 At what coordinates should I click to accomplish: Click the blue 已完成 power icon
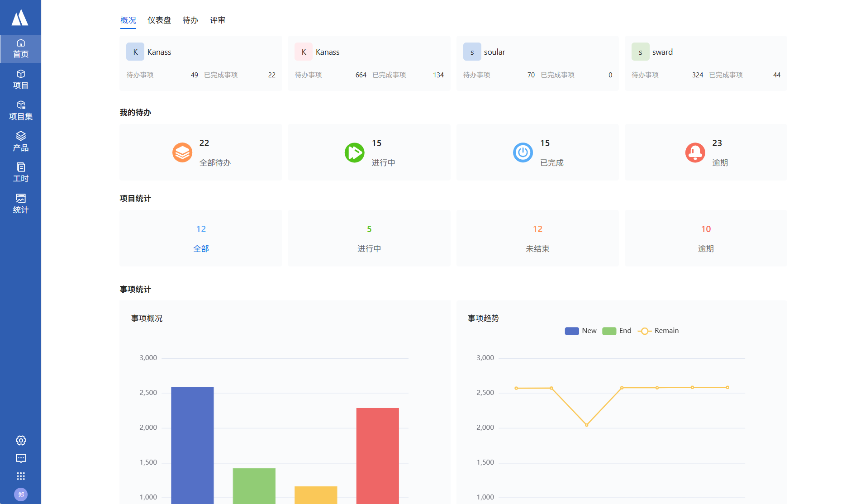click(523, 152)
